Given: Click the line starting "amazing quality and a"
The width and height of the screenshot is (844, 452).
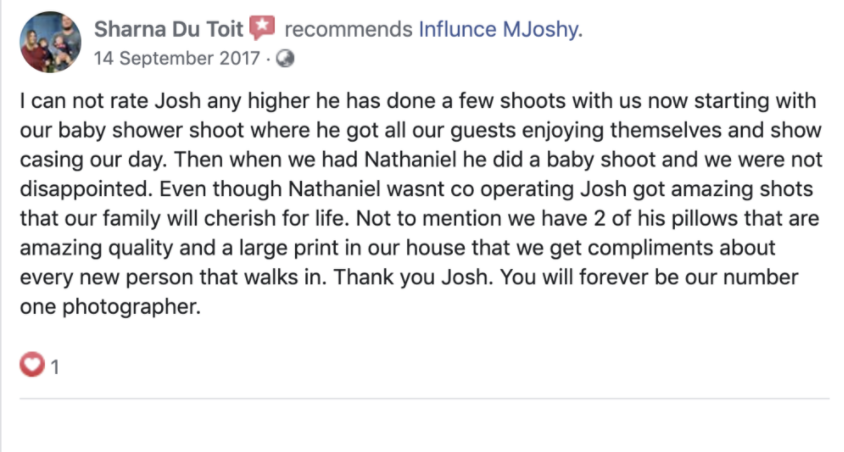Looking at the screenshot, I should pyautogui.click(x=398, y=249).
